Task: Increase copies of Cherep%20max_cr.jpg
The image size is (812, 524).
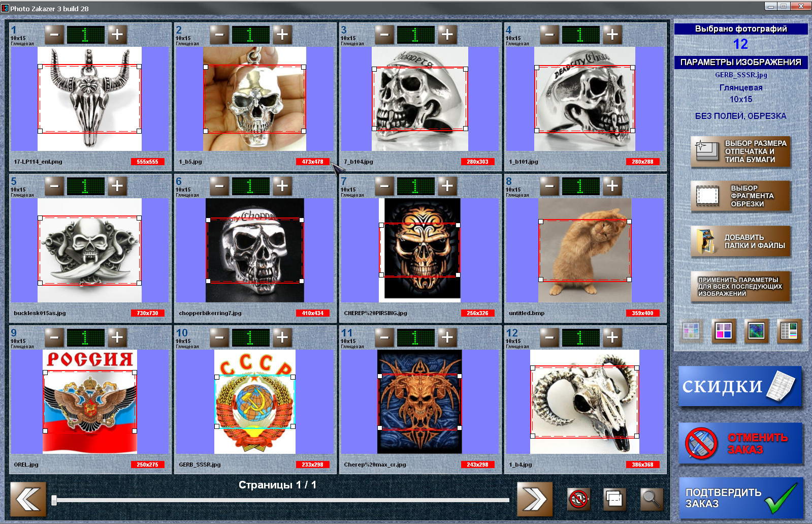Action: (x=447, y=337)
